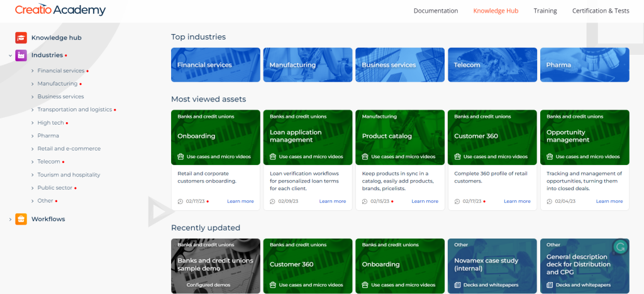Click the decks icon on the Novamex case study card
The image size is (644, 294).
pos(457,285)
